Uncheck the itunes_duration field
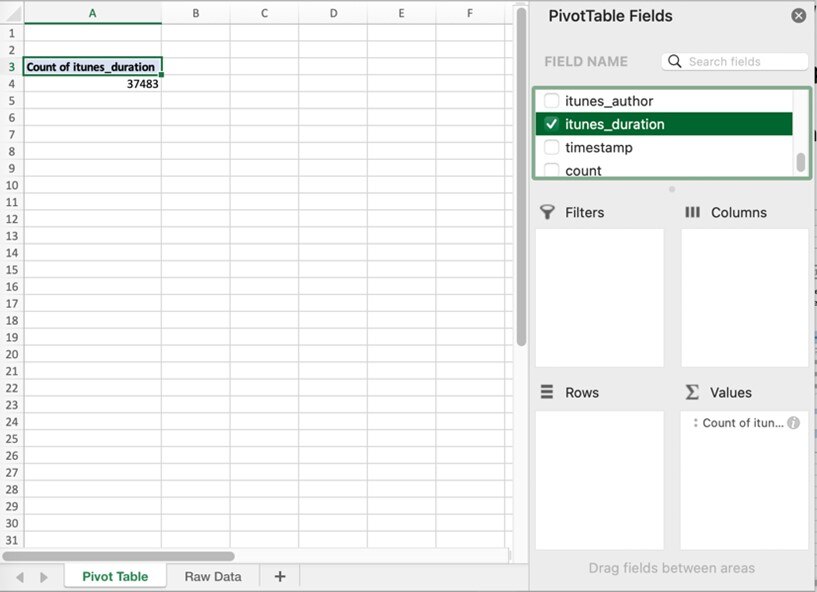 click(x=551, y=124)
